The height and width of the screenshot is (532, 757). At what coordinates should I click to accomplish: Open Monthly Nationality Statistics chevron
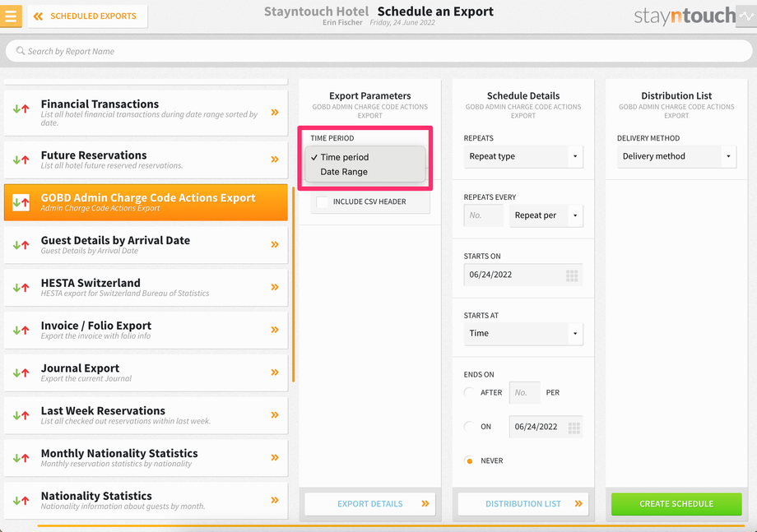click(x=275, y=457)
